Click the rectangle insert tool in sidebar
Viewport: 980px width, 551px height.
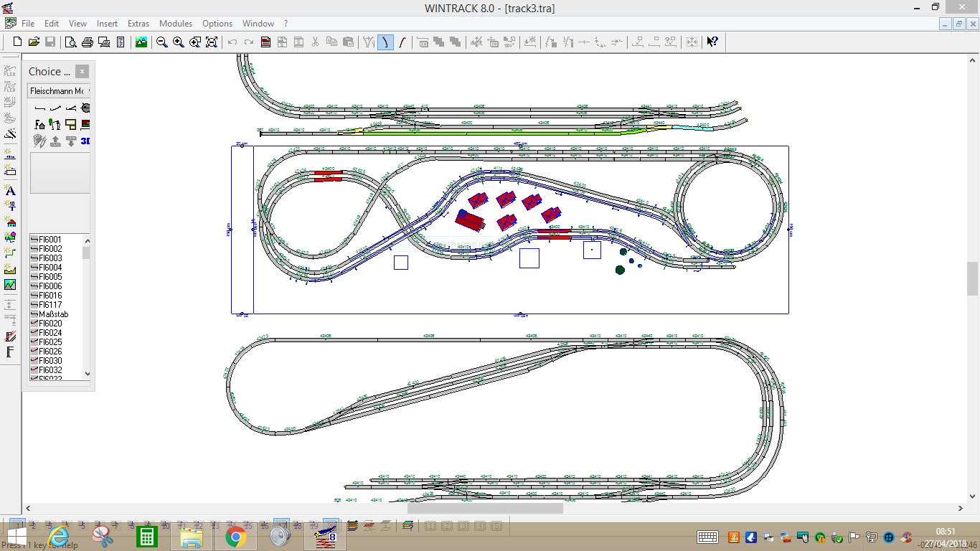click(x=10, y=170)
